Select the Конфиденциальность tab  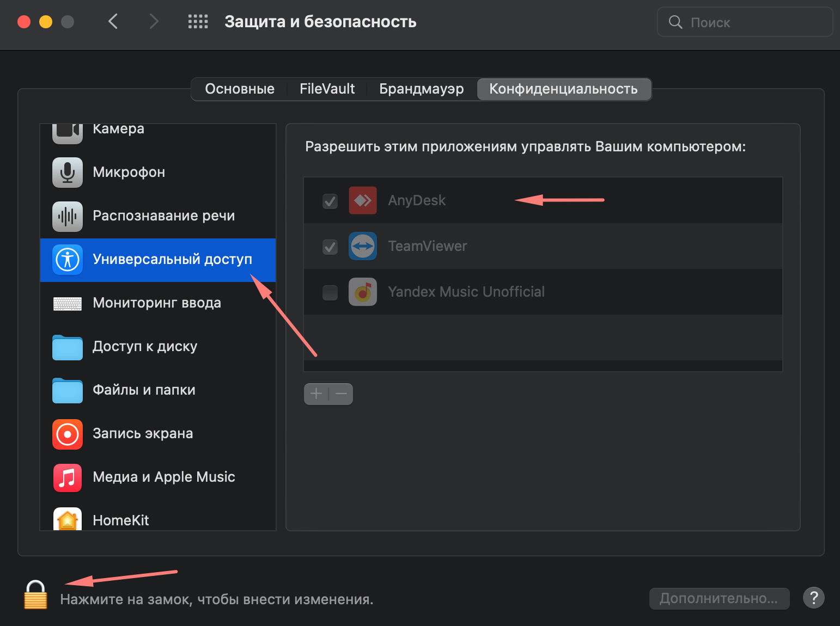click(564, 89)
